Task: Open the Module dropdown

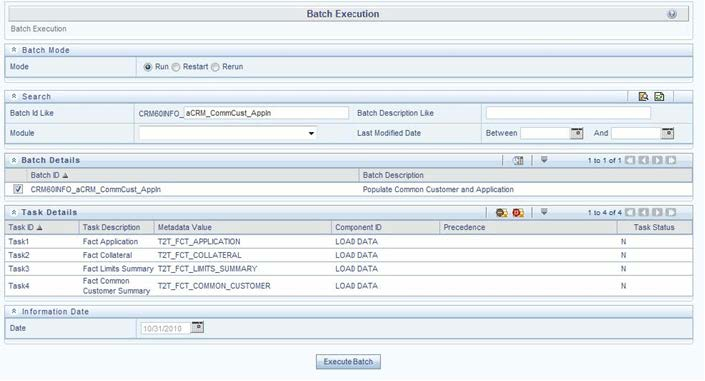Action: (228, 133)
